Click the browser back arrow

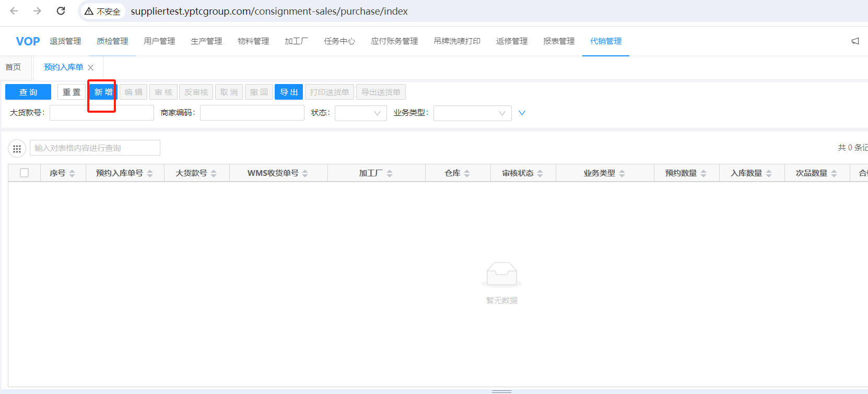coord(14,11)
